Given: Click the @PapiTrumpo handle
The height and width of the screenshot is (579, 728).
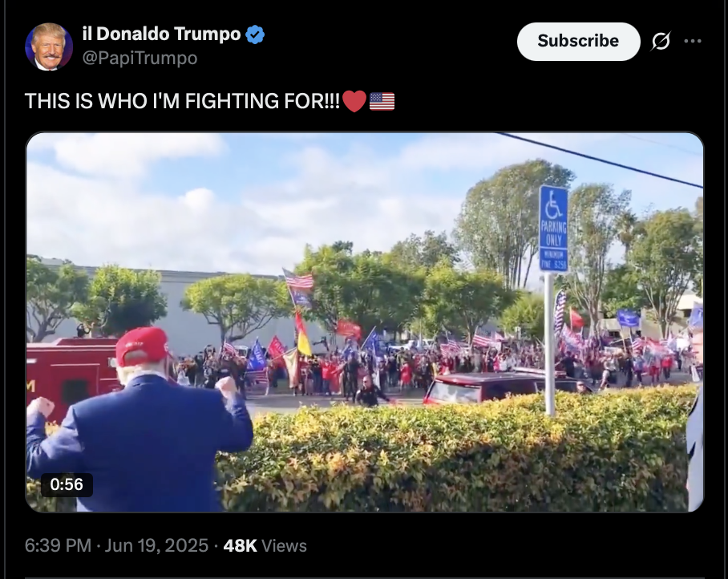Looking at the screenshot, I should point(140,58).
